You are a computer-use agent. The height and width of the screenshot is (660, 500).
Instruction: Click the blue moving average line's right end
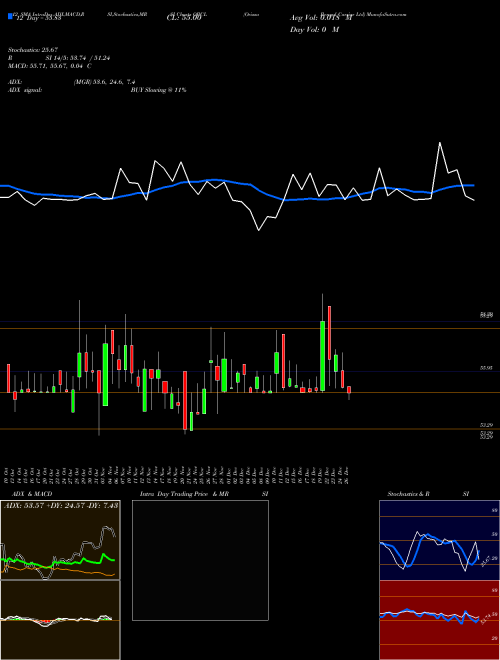[x=473, y=185]
